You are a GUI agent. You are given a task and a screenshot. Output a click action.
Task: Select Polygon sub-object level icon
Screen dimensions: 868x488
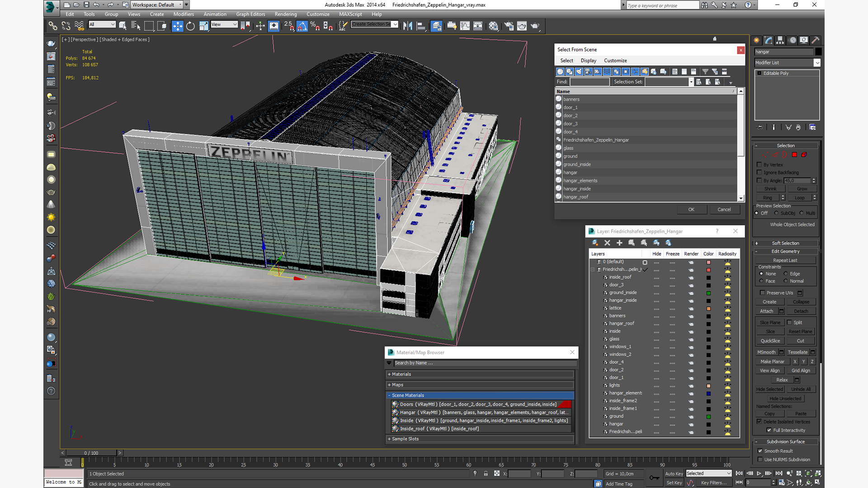(x=794, y=155)
